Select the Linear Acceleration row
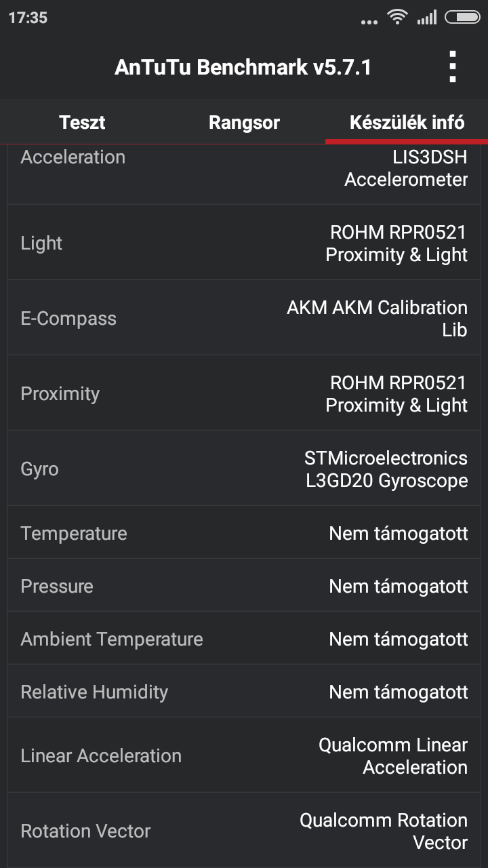This screenshot has width=488, height=868. click(x=244, y=756)
